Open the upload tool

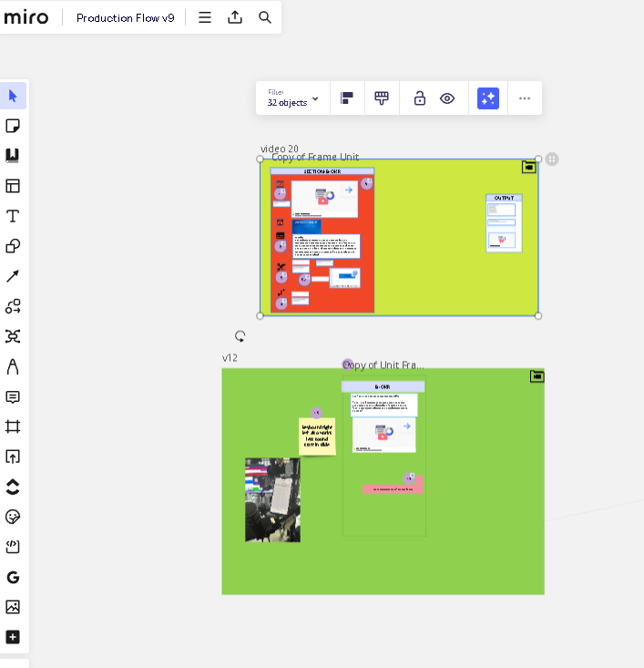coord(13,457)
